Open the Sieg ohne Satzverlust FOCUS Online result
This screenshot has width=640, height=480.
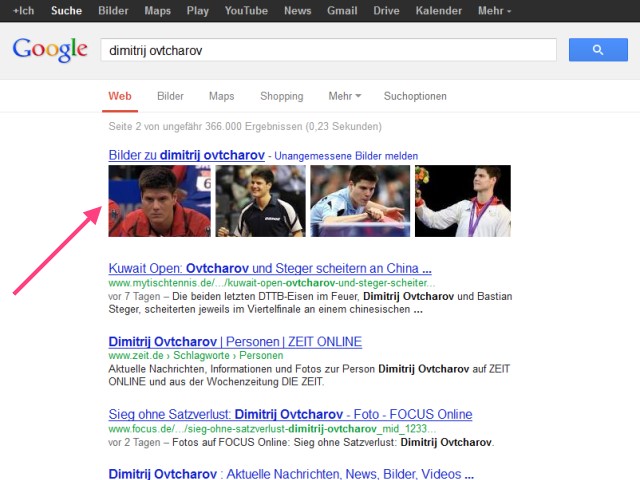tap(290, 414)
